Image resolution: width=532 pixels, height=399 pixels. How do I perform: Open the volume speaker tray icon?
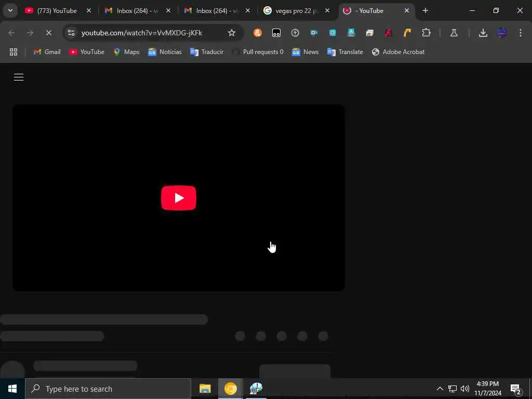pos(465,389)
